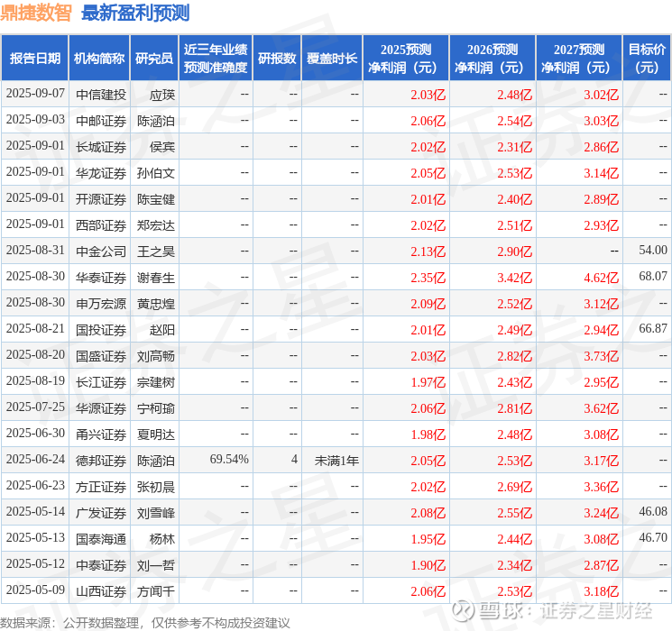Select the 甬兴证券 cell
The image size is (672, 631).
(101, 434)
